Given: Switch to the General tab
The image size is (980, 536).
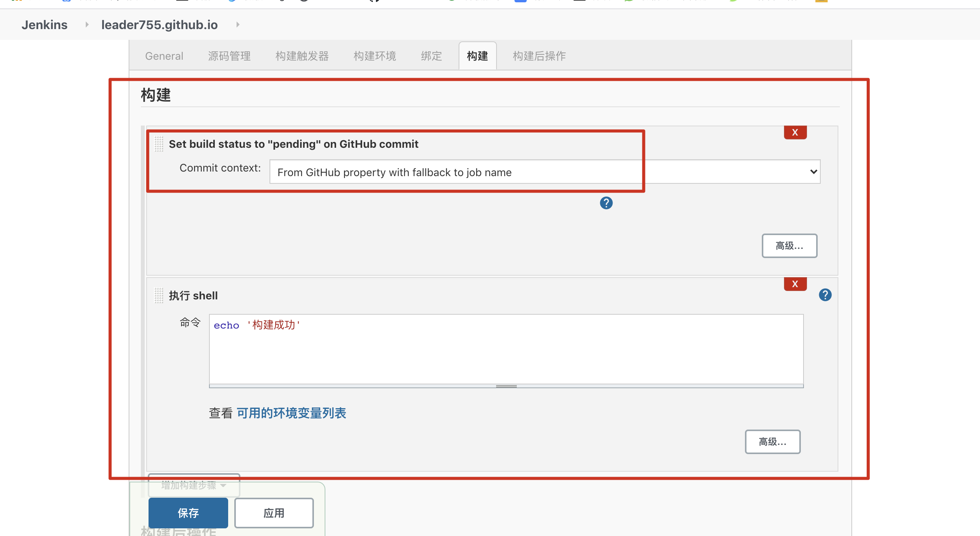Looking at the screenshot, I should pyautogui.click(x=164, y=56).
